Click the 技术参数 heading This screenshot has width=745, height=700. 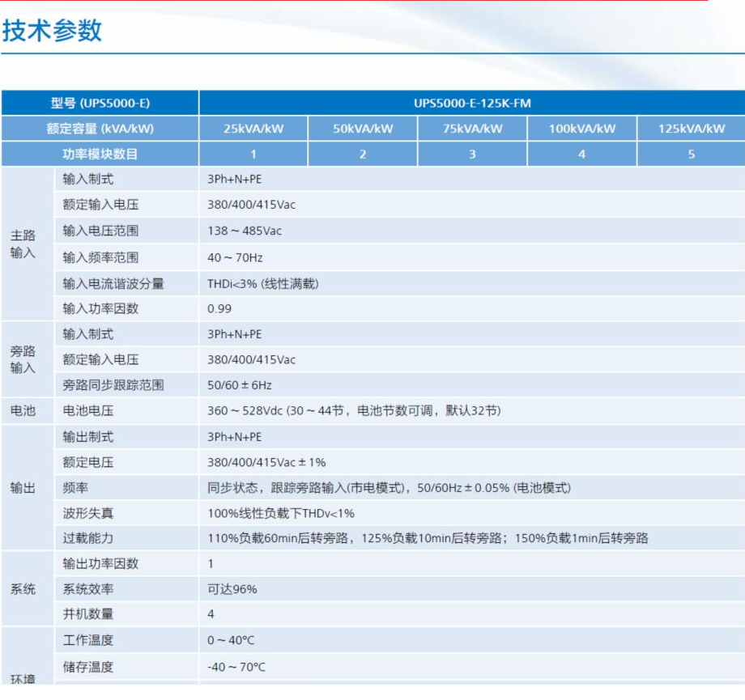(x=52, y=31)
